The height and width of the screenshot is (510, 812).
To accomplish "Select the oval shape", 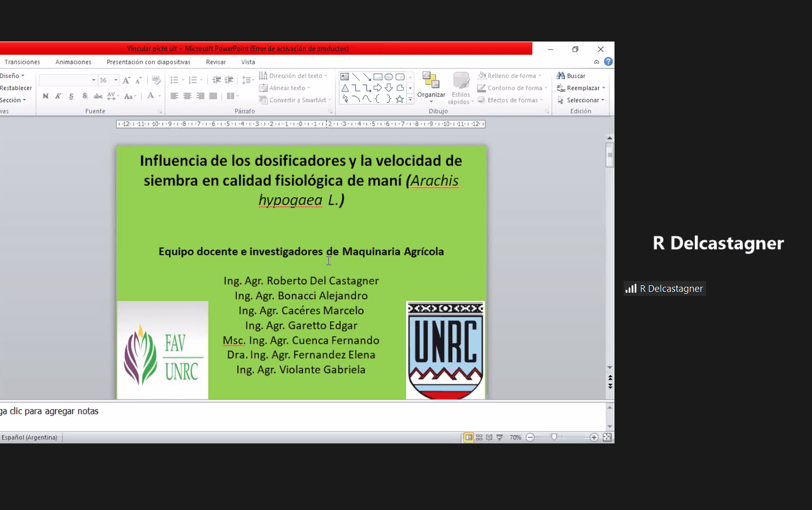I will [x=388, y=77].
